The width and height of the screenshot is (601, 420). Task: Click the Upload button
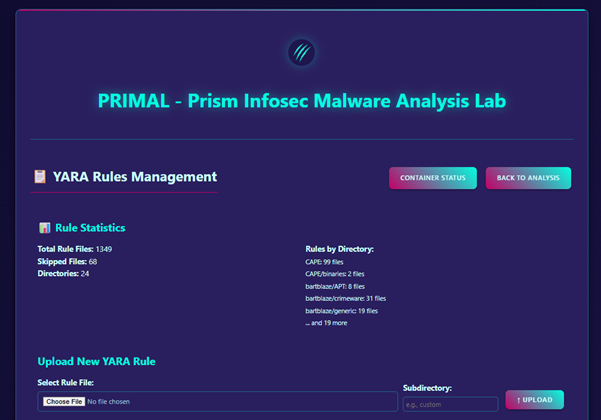tap(534, 400)
